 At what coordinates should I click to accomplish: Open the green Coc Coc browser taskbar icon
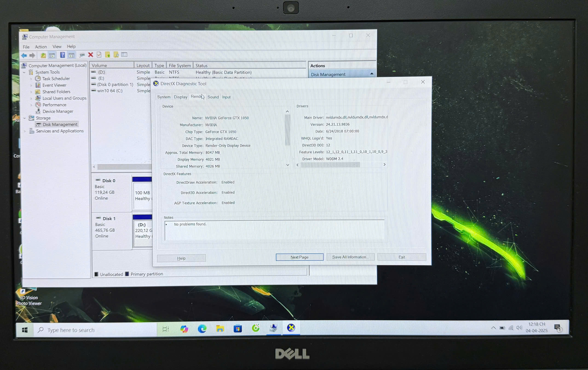pos(256,328)
